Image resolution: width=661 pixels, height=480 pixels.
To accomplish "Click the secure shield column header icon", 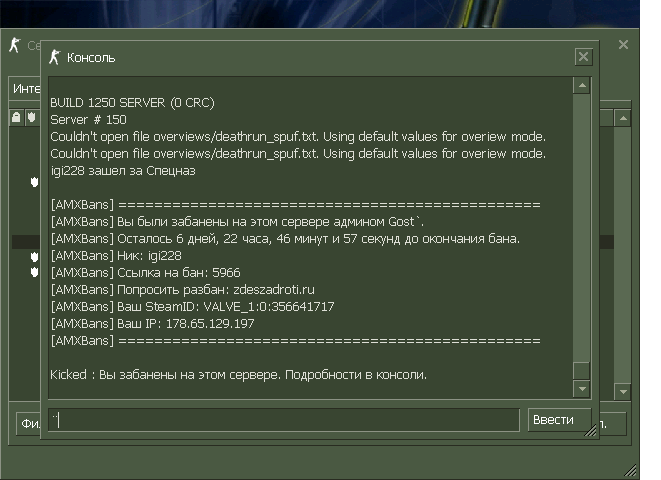I will 31,117.
